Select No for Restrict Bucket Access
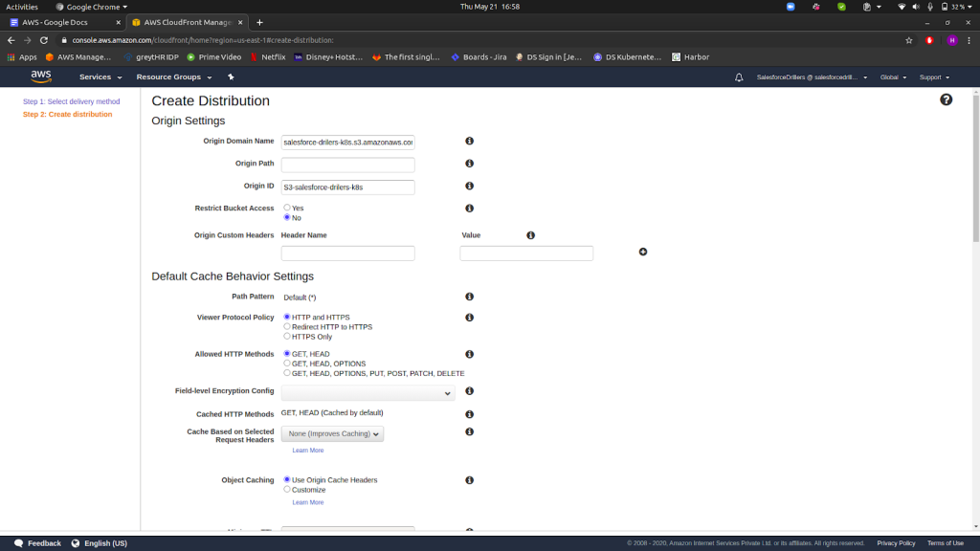 click(287, 217)
